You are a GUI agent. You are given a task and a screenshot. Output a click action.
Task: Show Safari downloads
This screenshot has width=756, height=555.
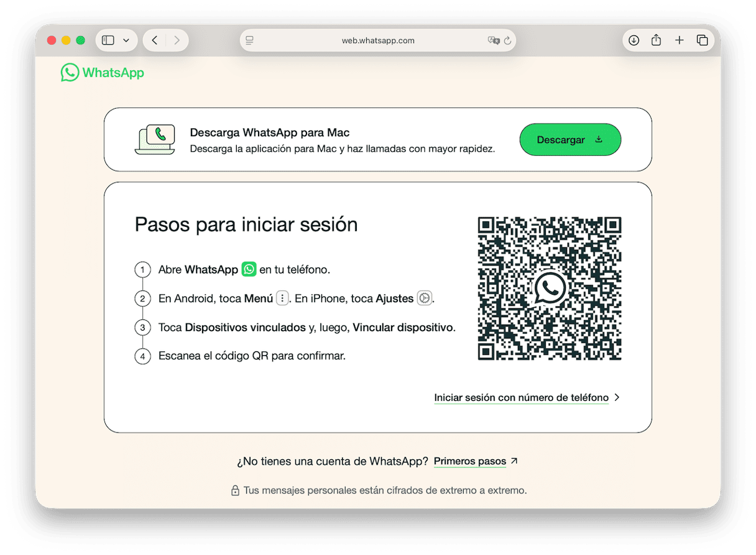tap(634, 40)
